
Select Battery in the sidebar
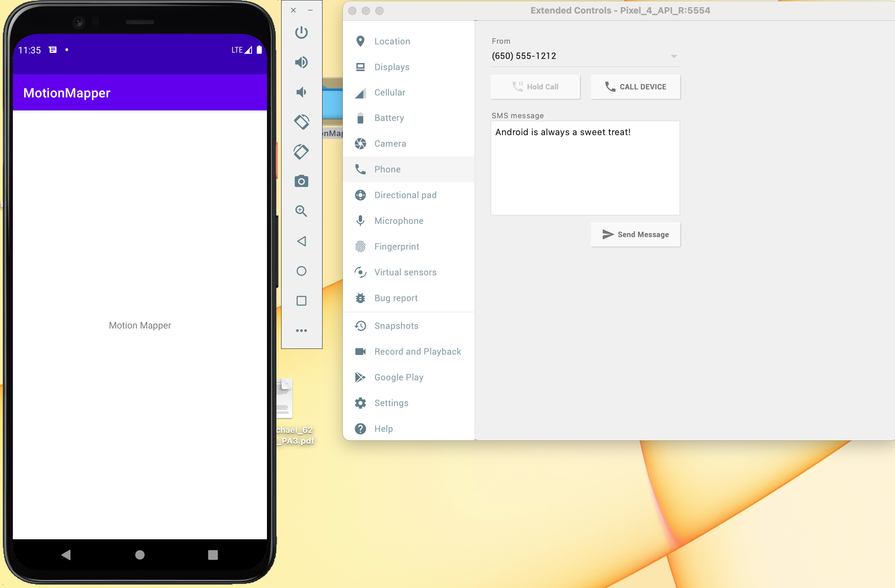[389, 118]
